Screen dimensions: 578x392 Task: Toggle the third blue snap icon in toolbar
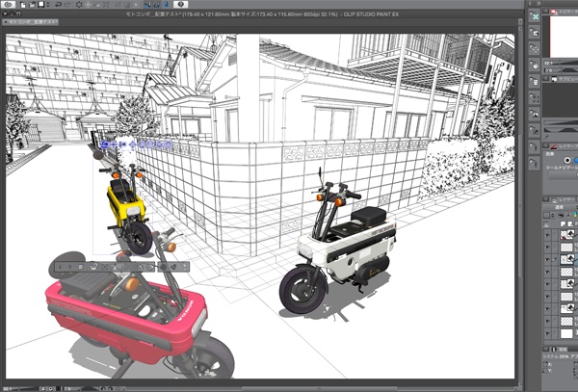coord(166,5)
